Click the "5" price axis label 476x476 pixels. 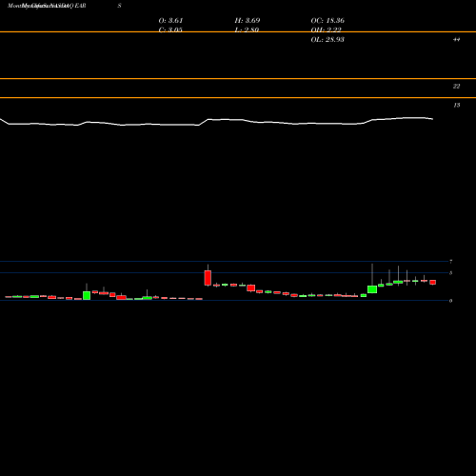(450, 273)
